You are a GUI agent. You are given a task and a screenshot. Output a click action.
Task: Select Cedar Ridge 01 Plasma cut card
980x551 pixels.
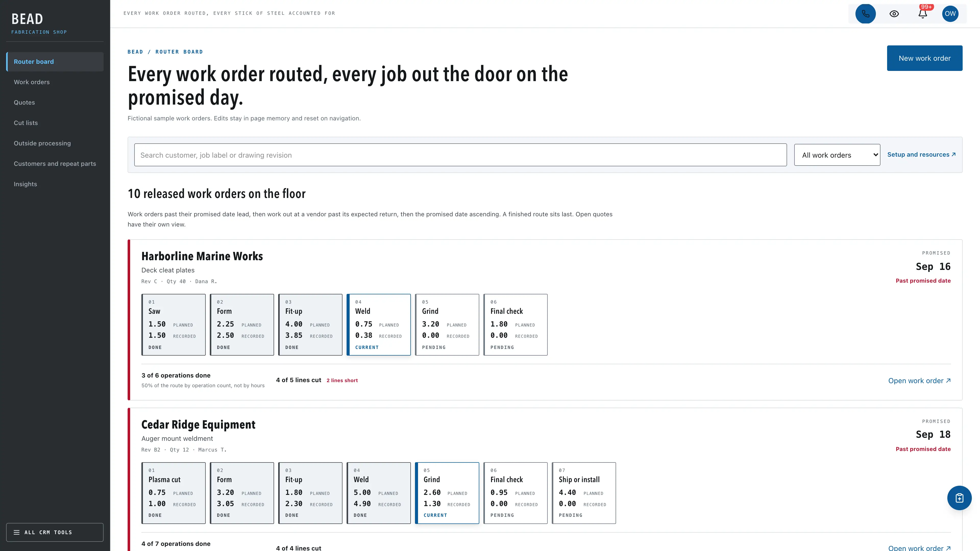coord(174,493)
